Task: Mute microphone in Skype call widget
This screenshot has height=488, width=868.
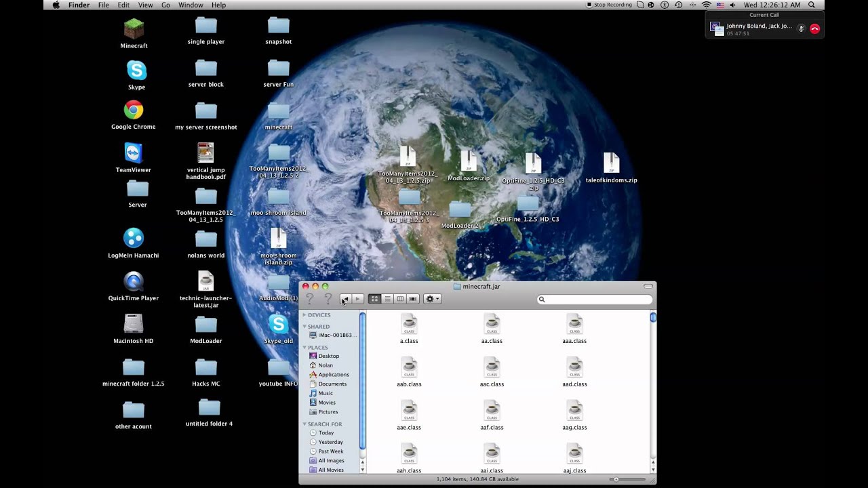Action: click(801, 28)
